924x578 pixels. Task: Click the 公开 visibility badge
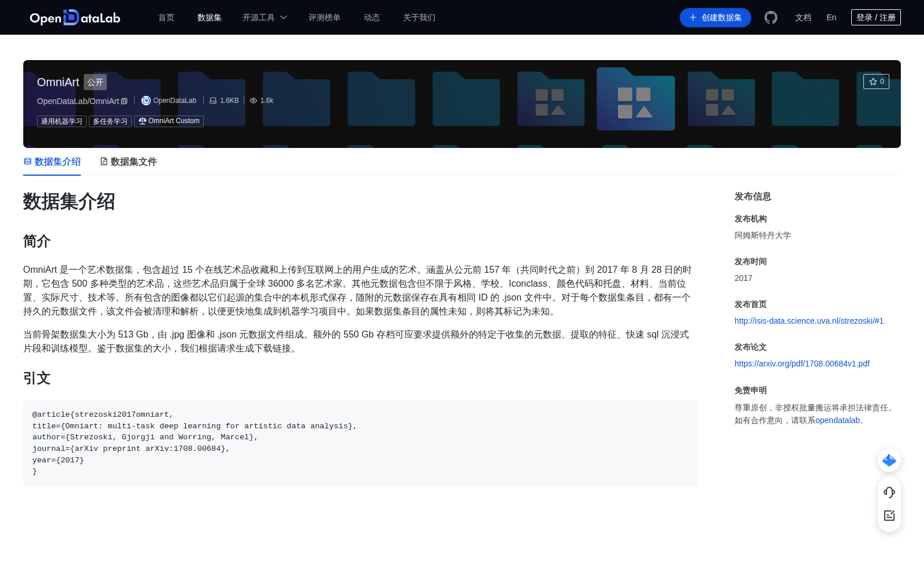point(95,82)
